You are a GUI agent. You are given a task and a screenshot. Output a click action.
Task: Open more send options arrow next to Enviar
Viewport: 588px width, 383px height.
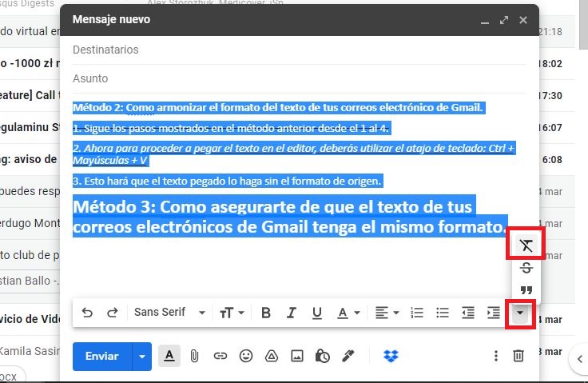(x=141, y=356)
